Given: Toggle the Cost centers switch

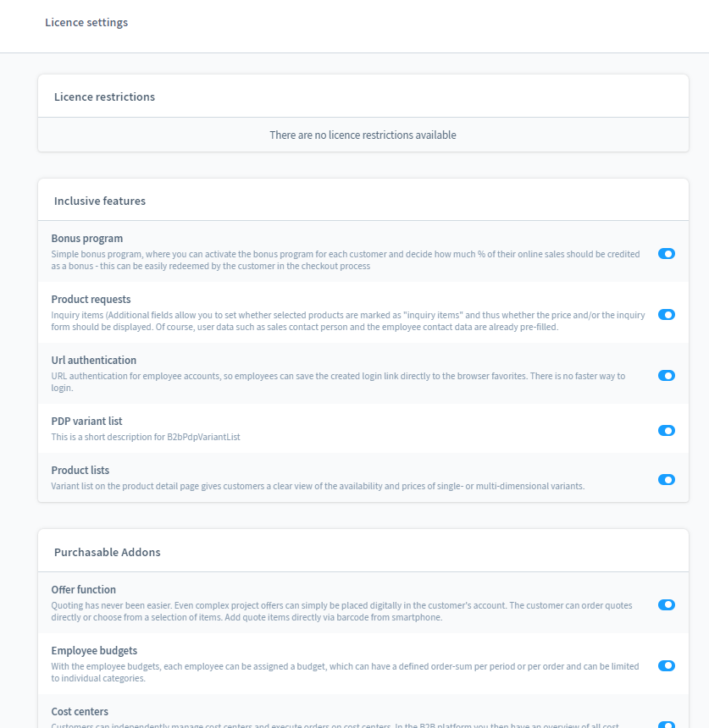Looking at the screenshot, I should [667, 725].
